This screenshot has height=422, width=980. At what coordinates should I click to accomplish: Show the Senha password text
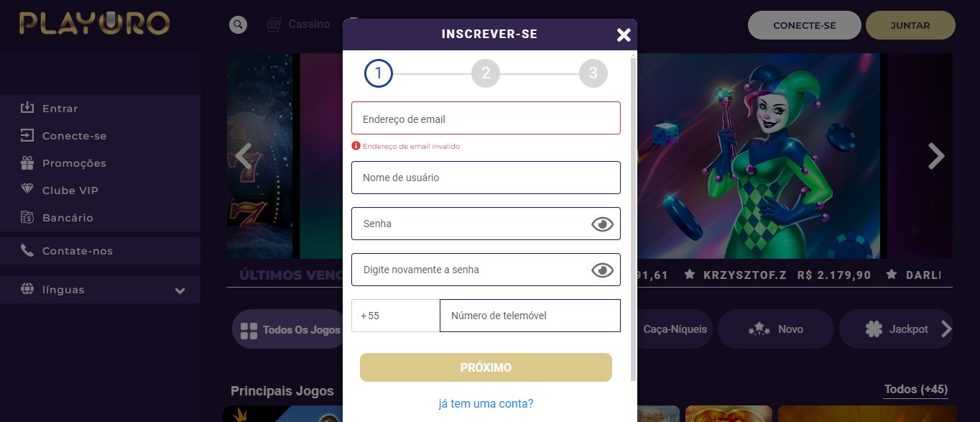602,224
